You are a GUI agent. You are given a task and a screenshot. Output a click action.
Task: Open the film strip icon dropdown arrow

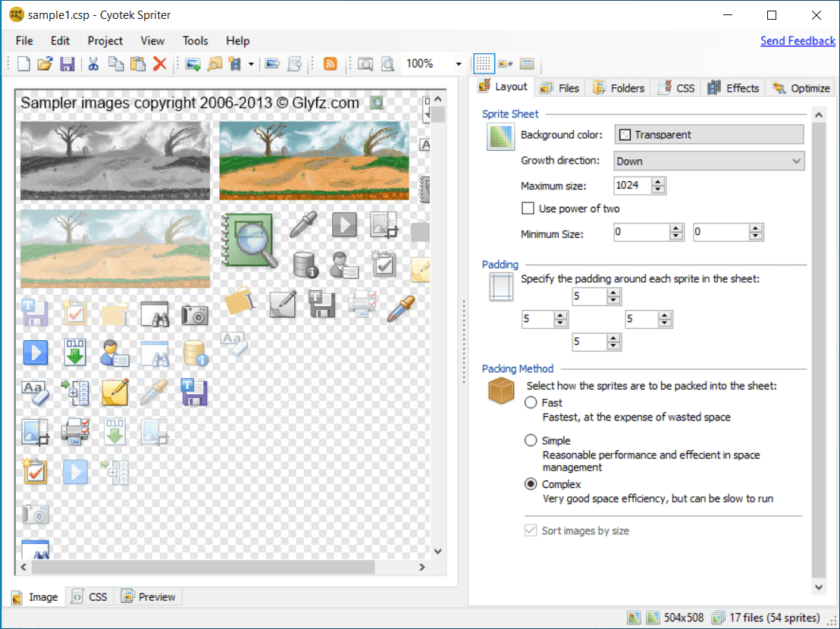pos(251,64)
